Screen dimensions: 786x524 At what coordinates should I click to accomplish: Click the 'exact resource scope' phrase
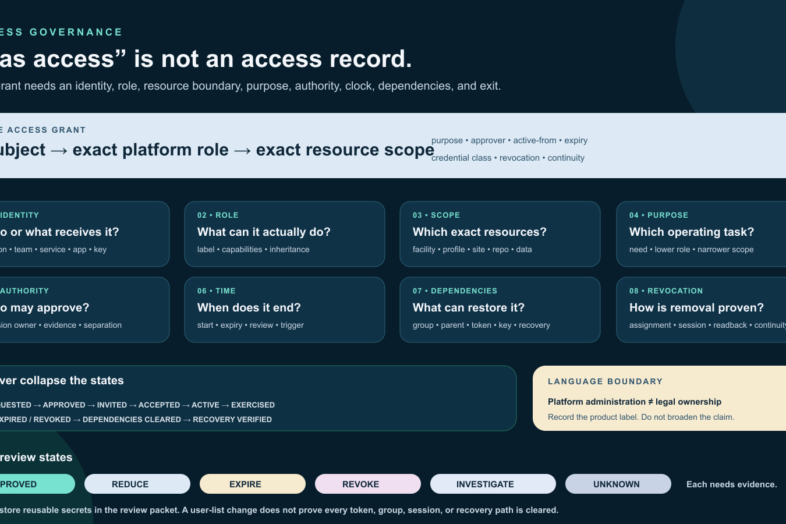pyautogui.click(x=345, y=149)
